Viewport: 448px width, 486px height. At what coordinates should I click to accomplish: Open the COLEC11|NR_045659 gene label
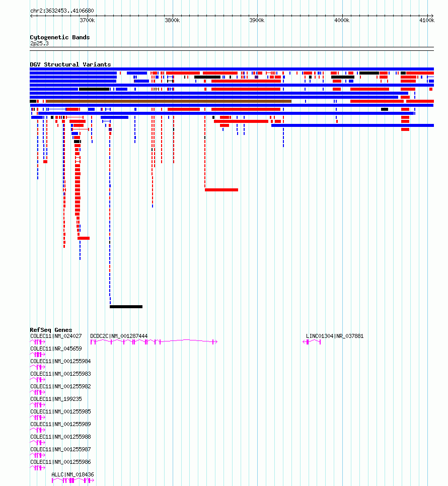tap(56, 349)
